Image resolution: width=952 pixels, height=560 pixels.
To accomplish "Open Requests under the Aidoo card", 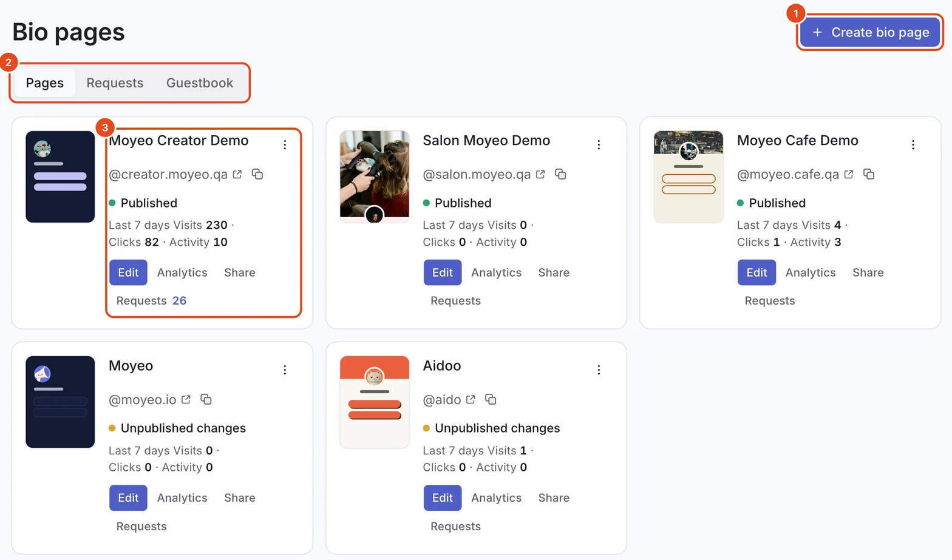I will coord(455,527).
